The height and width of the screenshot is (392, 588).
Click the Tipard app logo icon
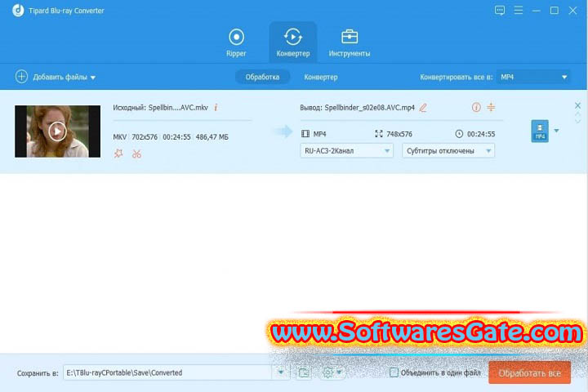tap(18, 11)
